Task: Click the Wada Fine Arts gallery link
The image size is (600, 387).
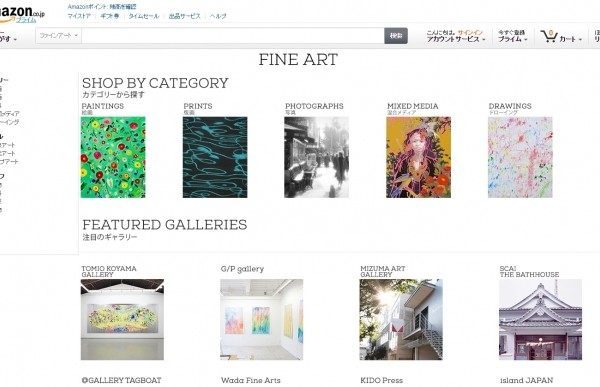Action: (251, 380)
